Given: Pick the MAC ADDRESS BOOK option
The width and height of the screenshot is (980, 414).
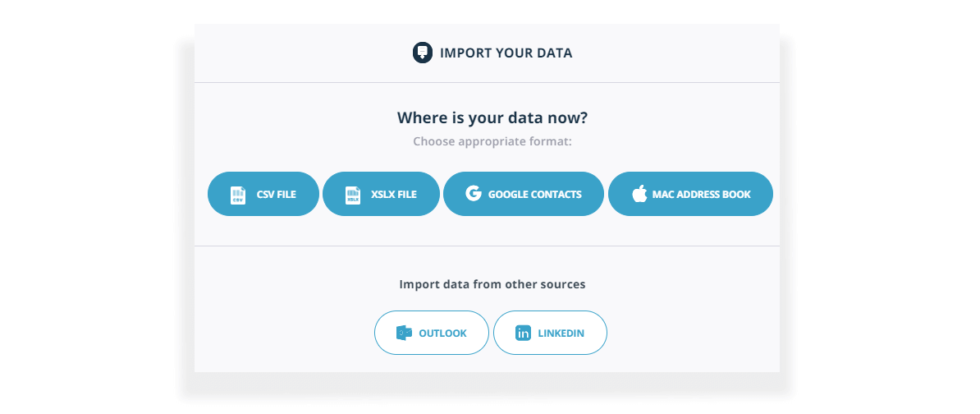Looking at the screenshot, I should click(x=690, y=194).
